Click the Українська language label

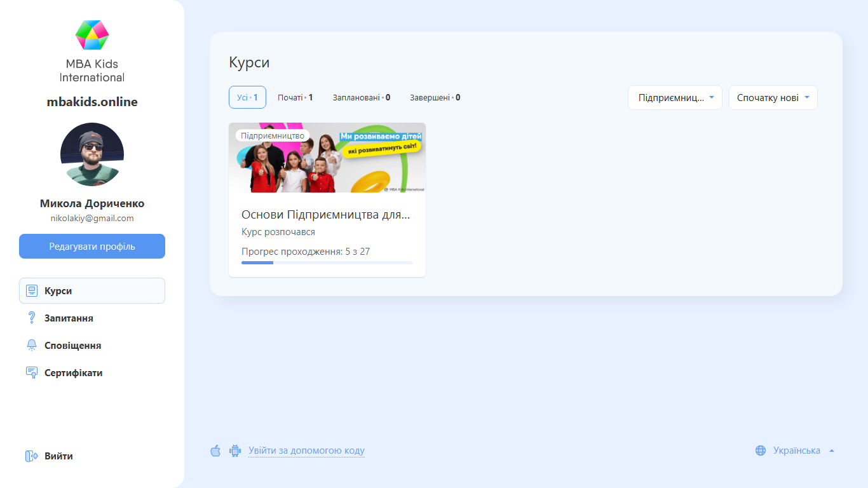point(797,451)
